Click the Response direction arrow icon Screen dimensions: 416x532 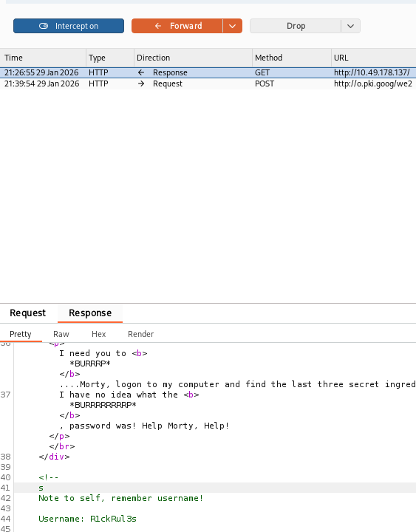point(141,72)
